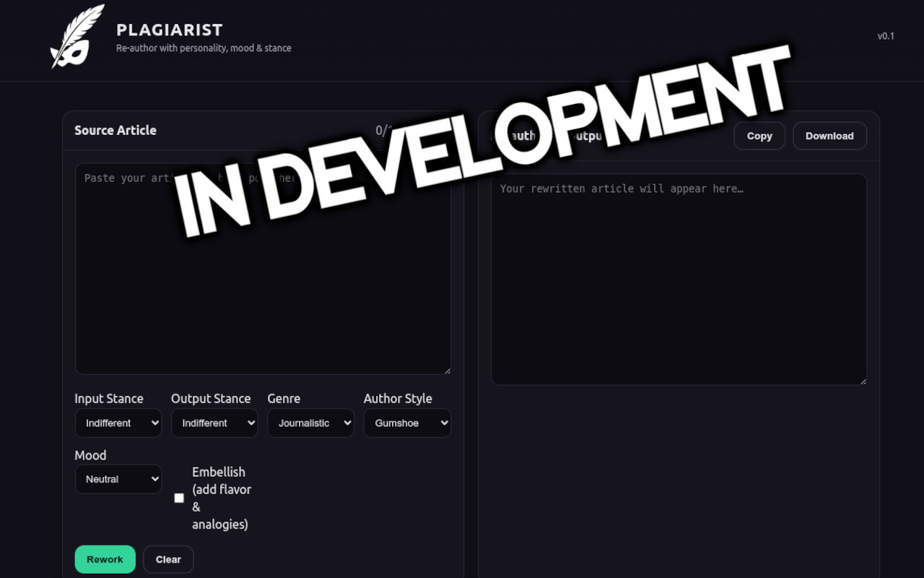
Task: Open the Input Stance dropdown
Action: point(118,423)
